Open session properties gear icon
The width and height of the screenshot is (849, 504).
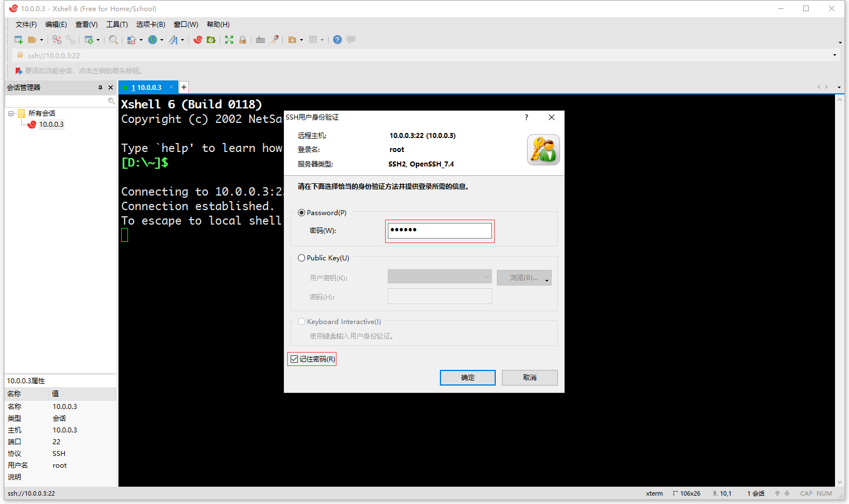[89, 40]
